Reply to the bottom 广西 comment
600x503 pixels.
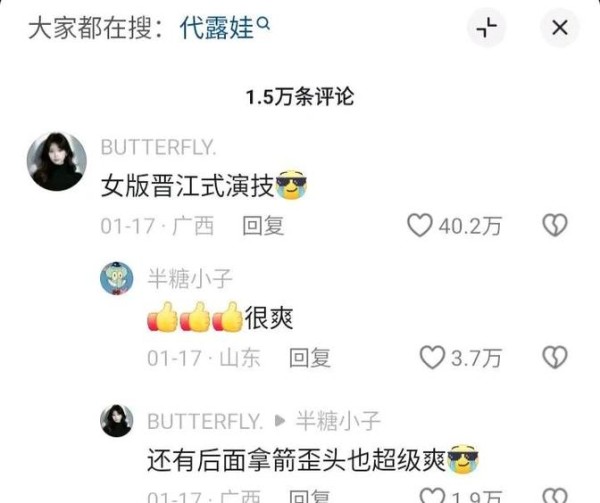pyautogui.click(x=310, y=496)
